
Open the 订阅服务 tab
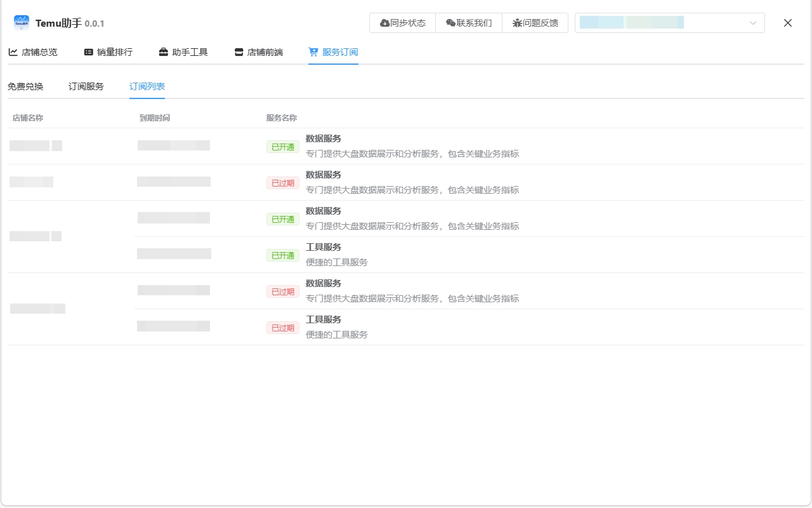point(86,86)
